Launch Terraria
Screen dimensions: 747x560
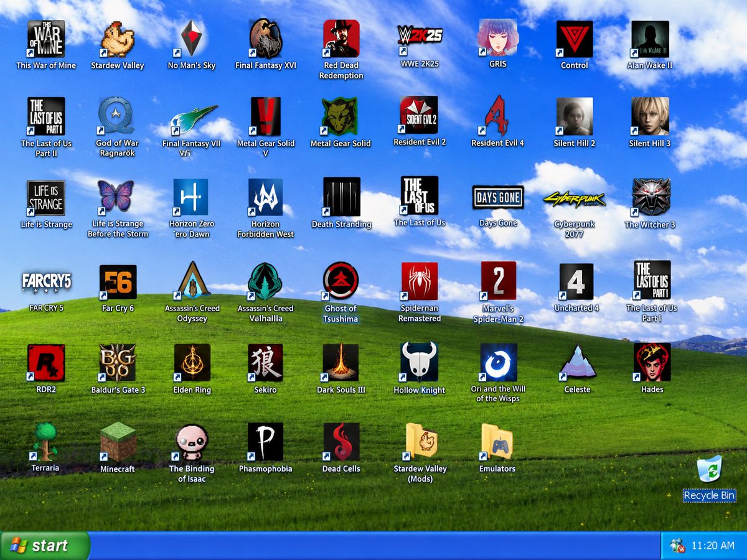pos(45,441)
